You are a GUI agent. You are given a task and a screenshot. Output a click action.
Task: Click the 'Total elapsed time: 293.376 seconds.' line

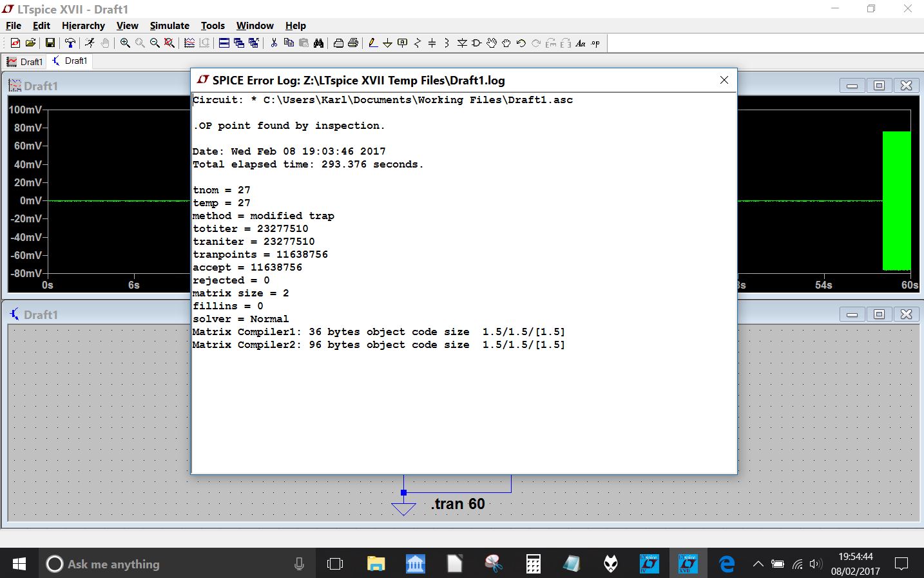pos(308,164)
